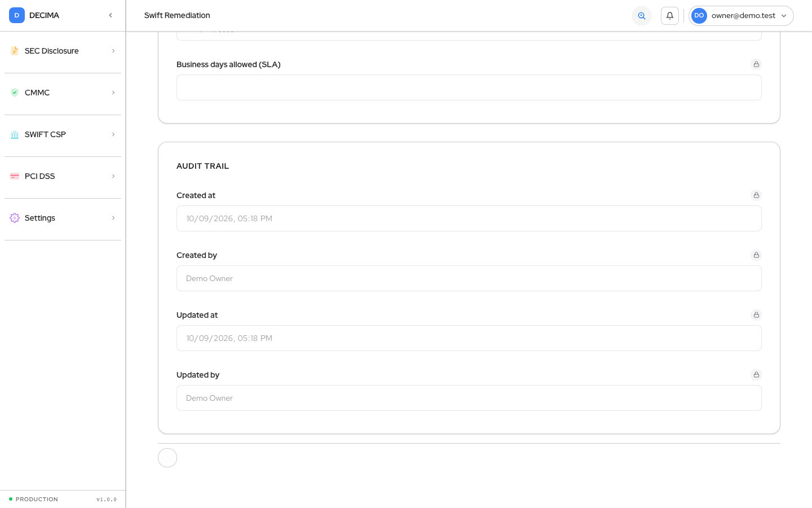This screenshot has width=812, height=508.
Task: Click lock icon beside Created at
Action: [x=756, y=195]
